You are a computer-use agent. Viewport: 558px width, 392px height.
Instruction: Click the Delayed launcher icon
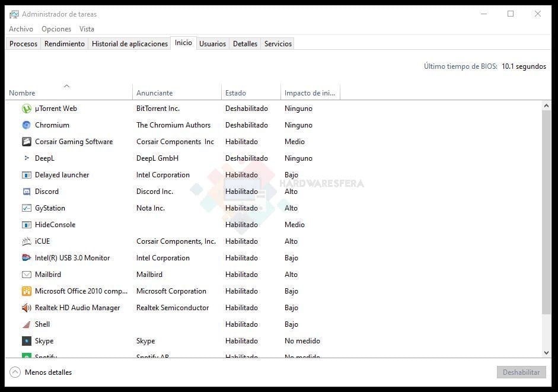tap(27, 175)
